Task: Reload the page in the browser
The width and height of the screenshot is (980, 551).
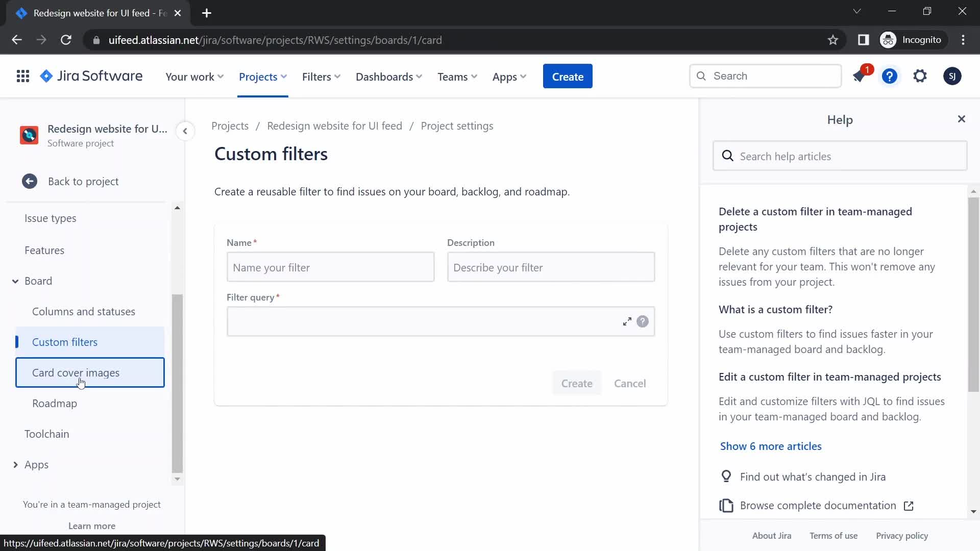Action: click(x=66, y=40)
